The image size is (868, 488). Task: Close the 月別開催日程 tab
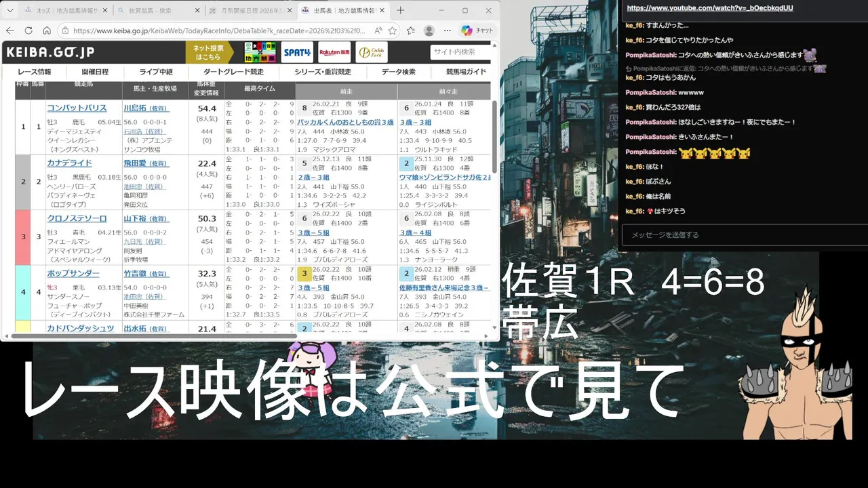pos(290,11)
